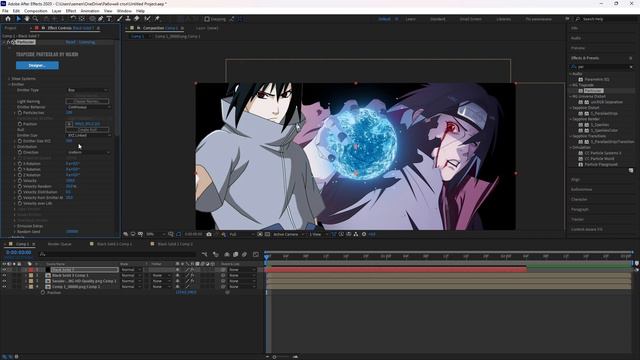
Task: Toggle the Position stopwatch in timeline
Action: (x=42, y=293)
